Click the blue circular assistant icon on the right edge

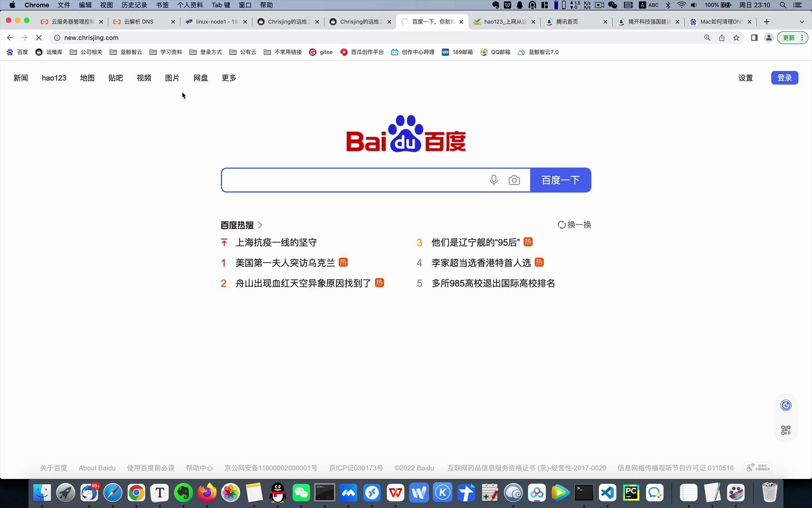click(x=786, y=405)
